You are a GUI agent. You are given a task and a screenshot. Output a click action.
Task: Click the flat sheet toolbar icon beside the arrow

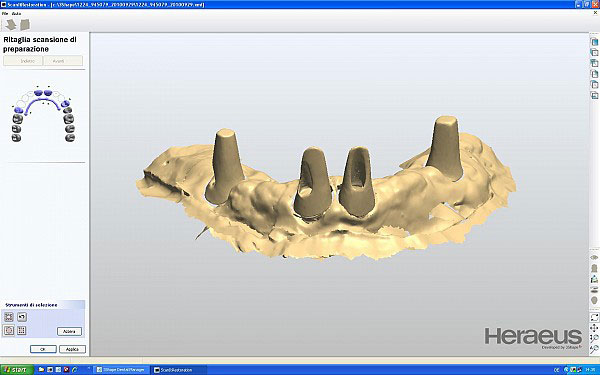(25, 24)
